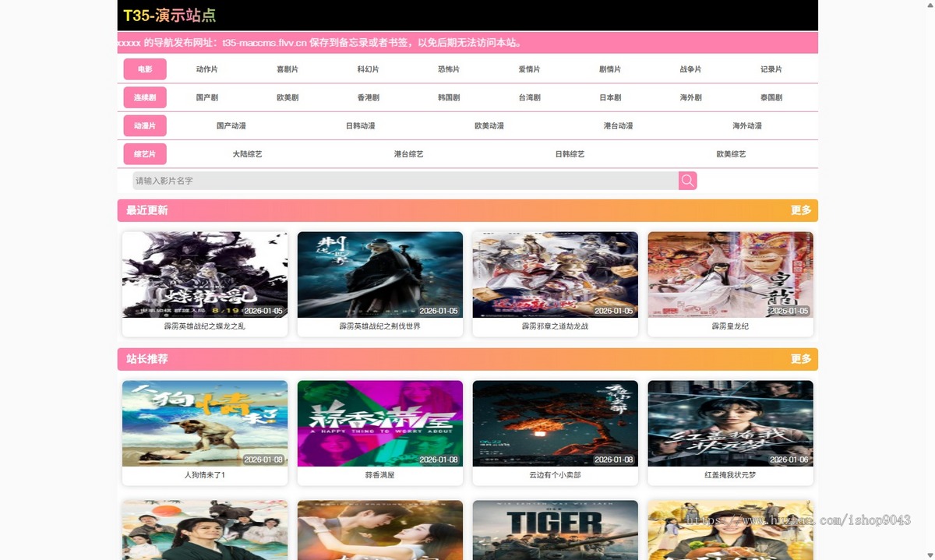Viewport: 935px width, 560px height.
Task: Go to 日韩动漫 section
Action: point(361,126)
